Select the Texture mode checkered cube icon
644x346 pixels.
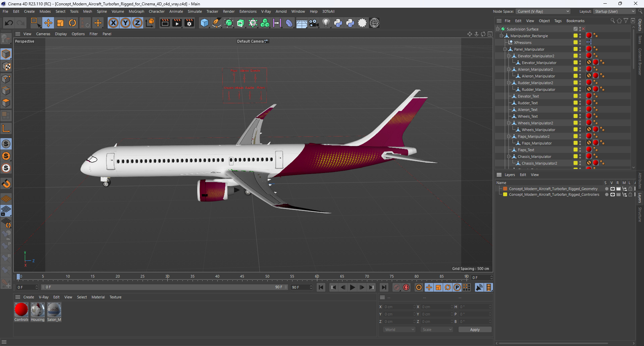pyautogui.click(x=6, y=66)
